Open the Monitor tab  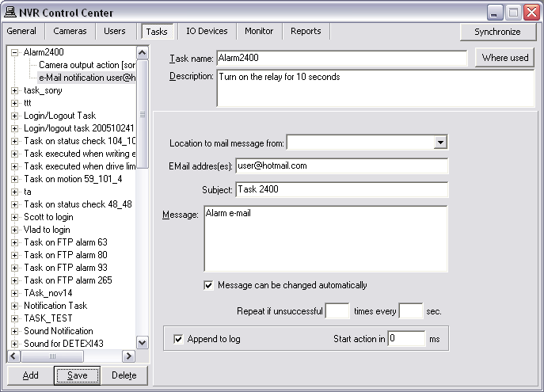click(259, 31)
